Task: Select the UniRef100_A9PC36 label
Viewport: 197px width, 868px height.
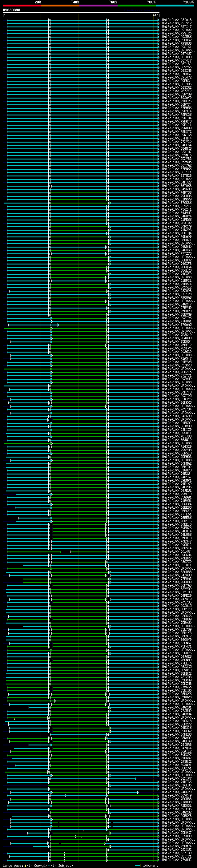Action: coord(177,115)
